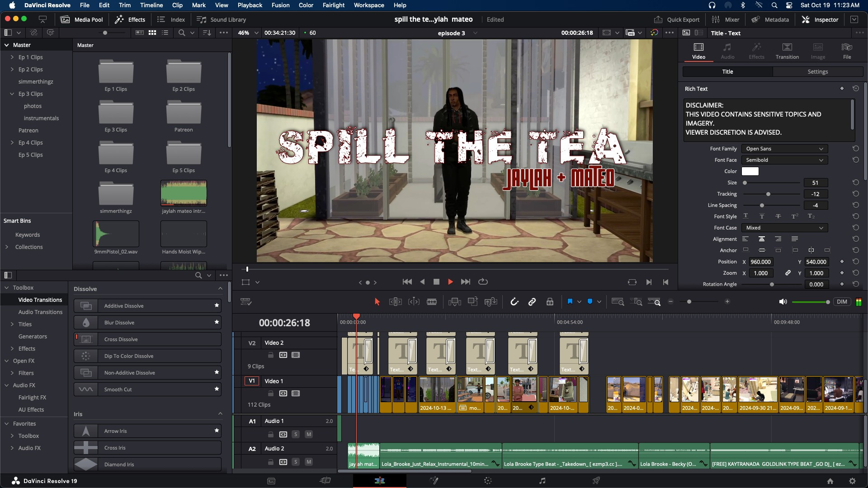Screen dimensions: 868x488
Task: Select the Settings tab in Inspector
Action: (817, 71)
